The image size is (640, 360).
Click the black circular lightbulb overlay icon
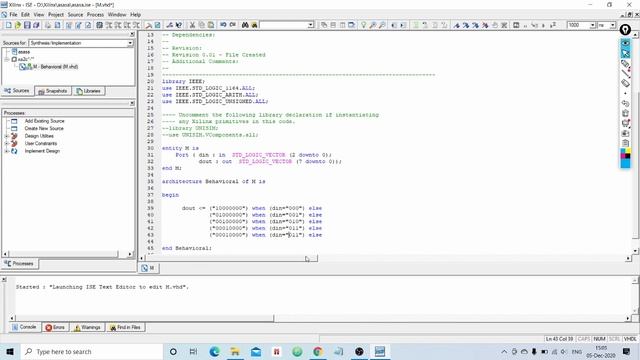tap(625, 30)
